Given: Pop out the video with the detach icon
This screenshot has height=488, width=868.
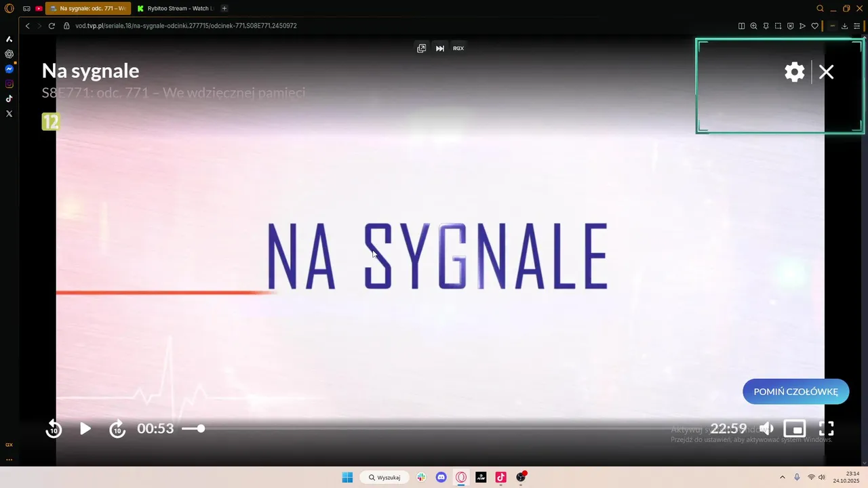Looking at the screenshot, I should pos(421,48).
